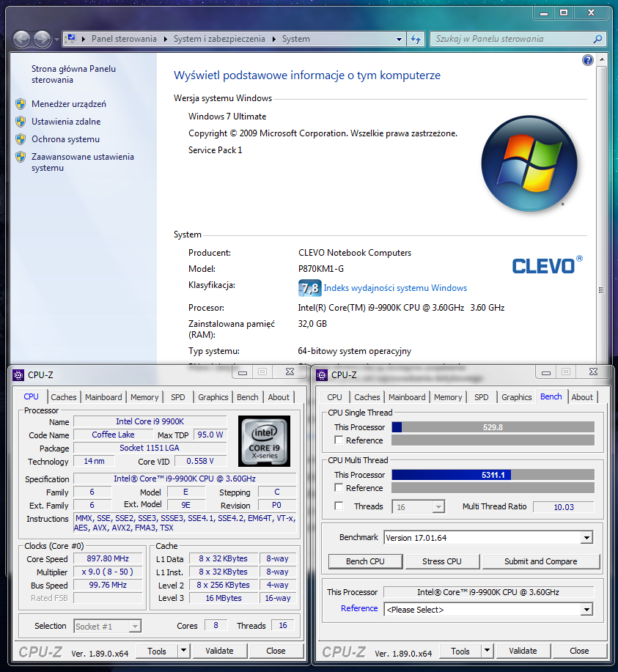
Task: Go to Strona główna Panelu sterowania
Action: click(x=73, y=74)
